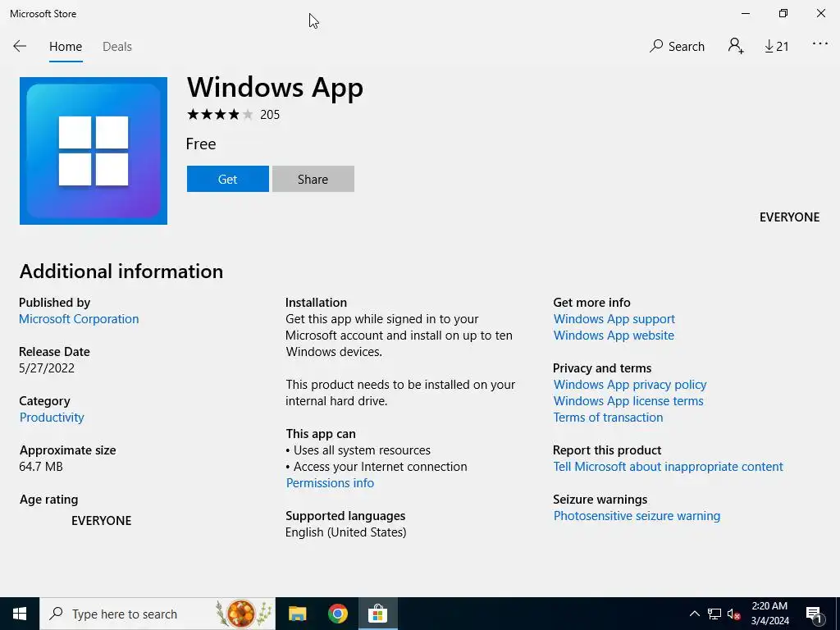Open the Search magnifier in Store header
Image resolution: width=840 pixels, height=630 pixels.
(677, 46)
